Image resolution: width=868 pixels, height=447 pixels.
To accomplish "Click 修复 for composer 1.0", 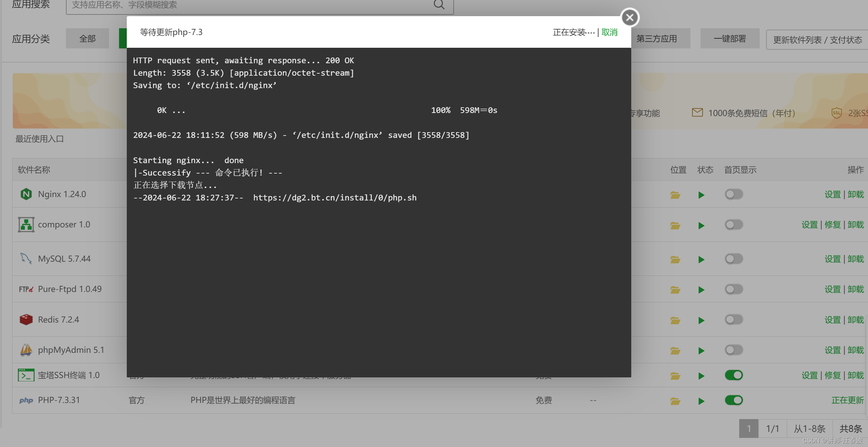I will [833, 225].
